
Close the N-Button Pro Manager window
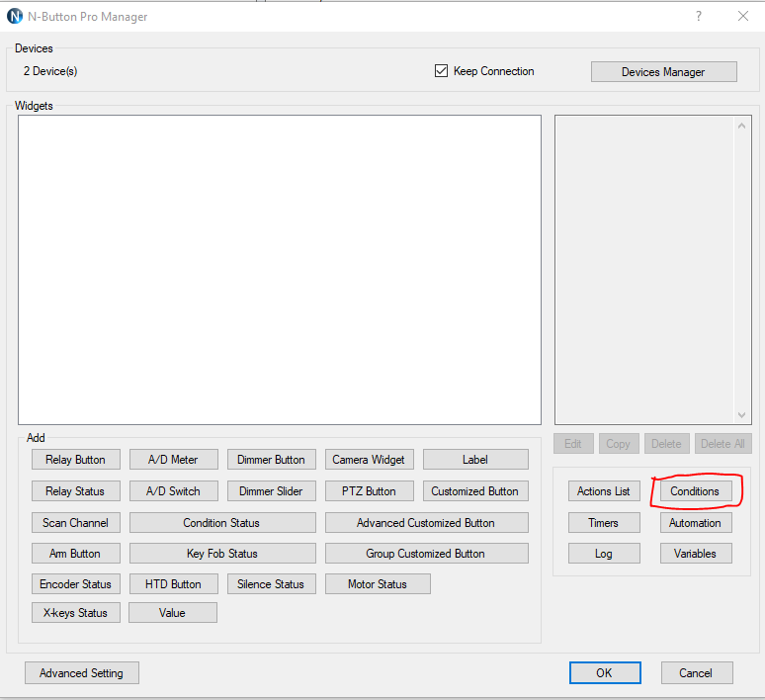(743, 16)
